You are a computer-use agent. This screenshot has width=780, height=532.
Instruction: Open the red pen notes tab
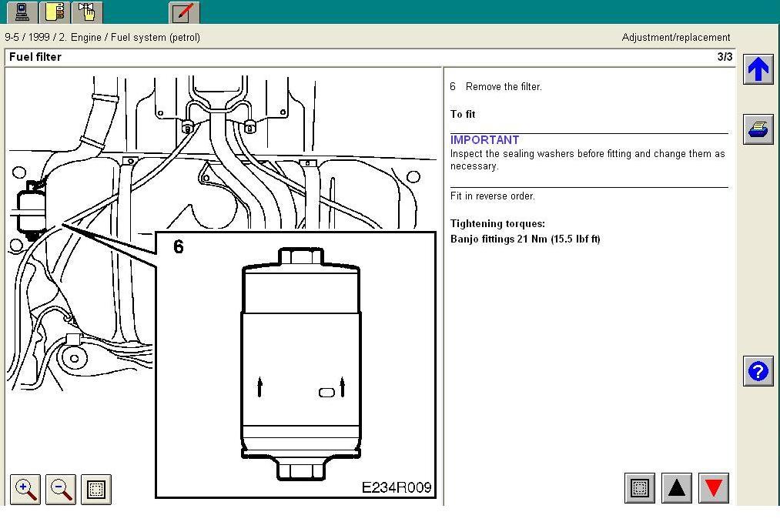(x=183, y=12)
